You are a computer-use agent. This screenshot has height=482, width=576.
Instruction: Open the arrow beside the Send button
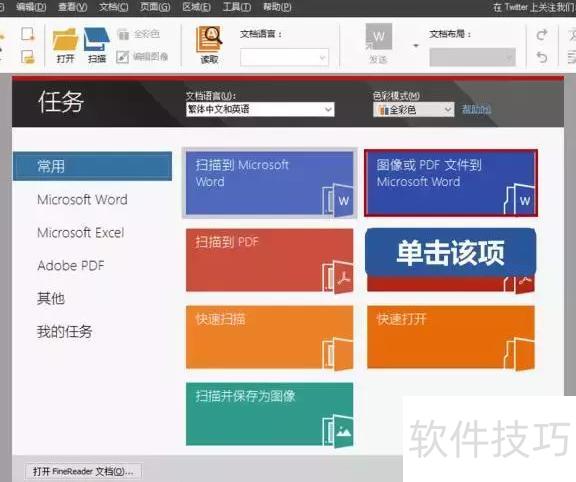click(x=416, y=46)
